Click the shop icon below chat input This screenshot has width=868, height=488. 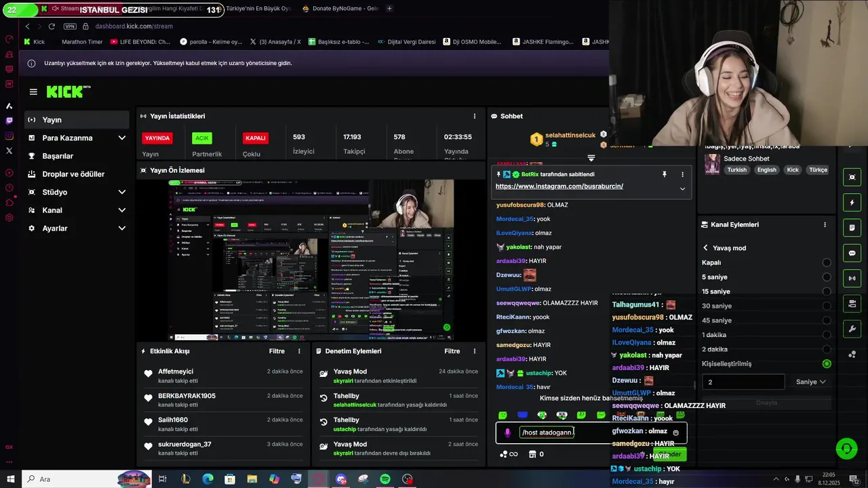532,454
